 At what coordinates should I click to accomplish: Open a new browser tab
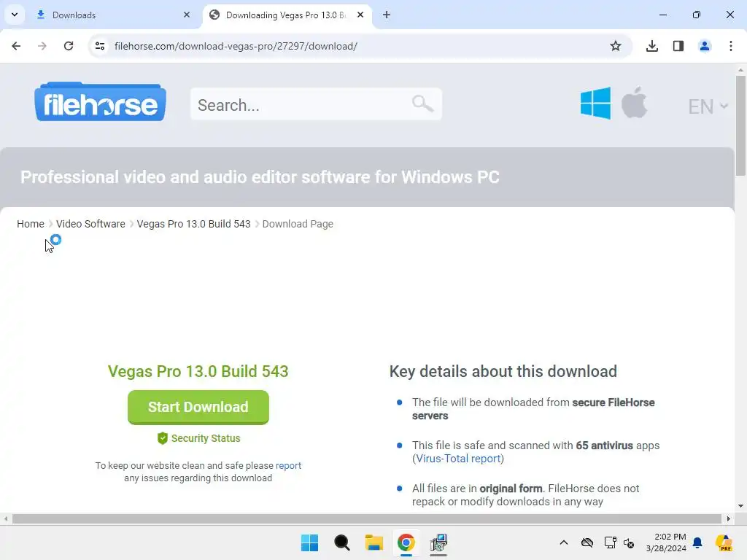click(x=387, y=15)
